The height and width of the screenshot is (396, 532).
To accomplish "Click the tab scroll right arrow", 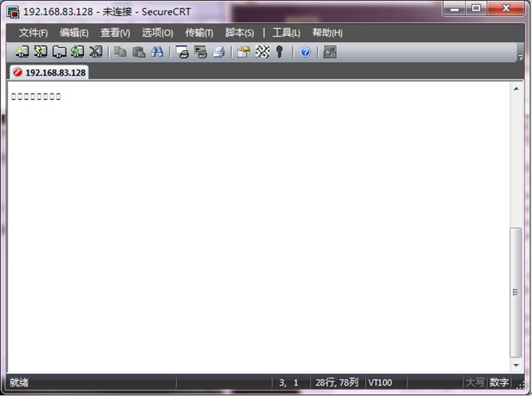I will pos(515,71).
